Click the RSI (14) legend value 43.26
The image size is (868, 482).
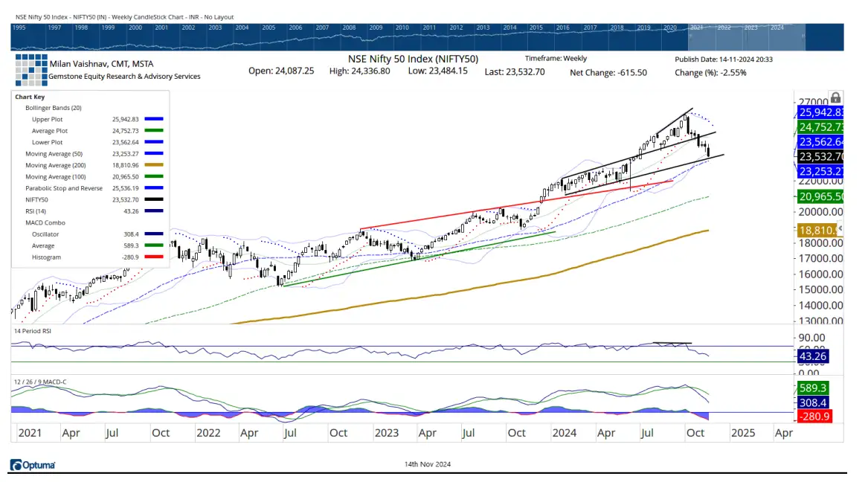(131, 211)
